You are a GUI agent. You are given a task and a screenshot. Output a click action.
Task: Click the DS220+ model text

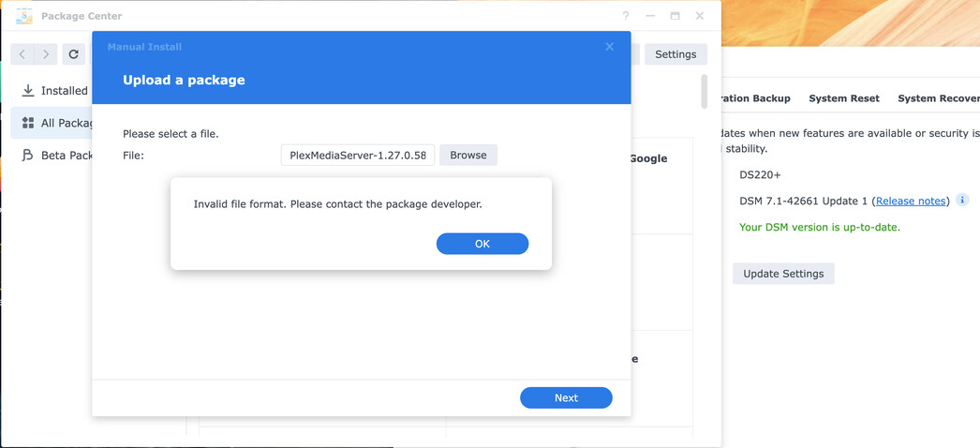click(x=760, y=175)
